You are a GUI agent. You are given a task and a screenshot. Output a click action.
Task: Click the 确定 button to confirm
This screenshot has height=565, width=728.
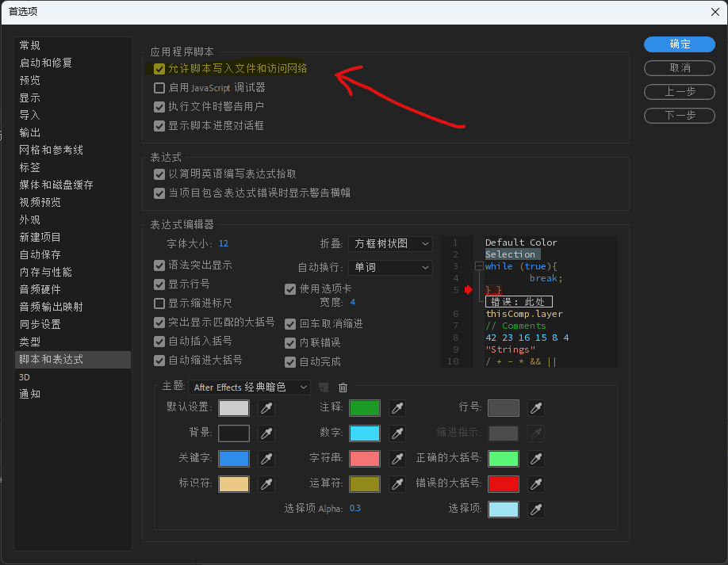pyautogui.click(x=679, y=45)
